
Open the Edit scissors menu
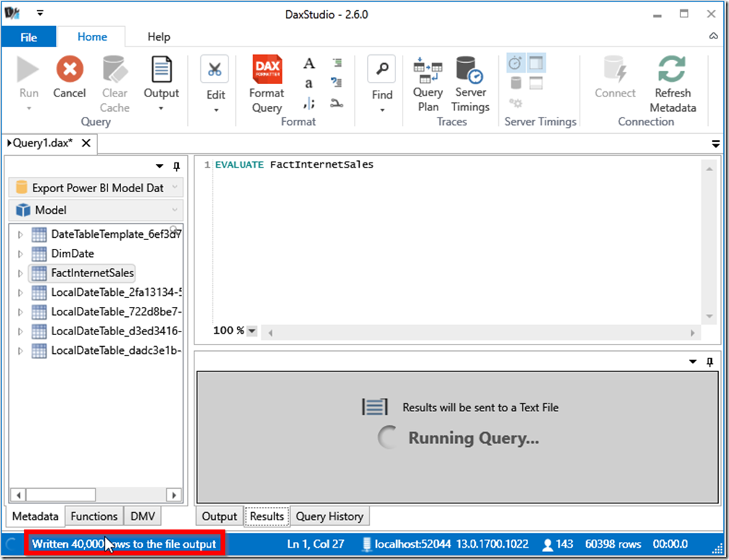point(215,84)
